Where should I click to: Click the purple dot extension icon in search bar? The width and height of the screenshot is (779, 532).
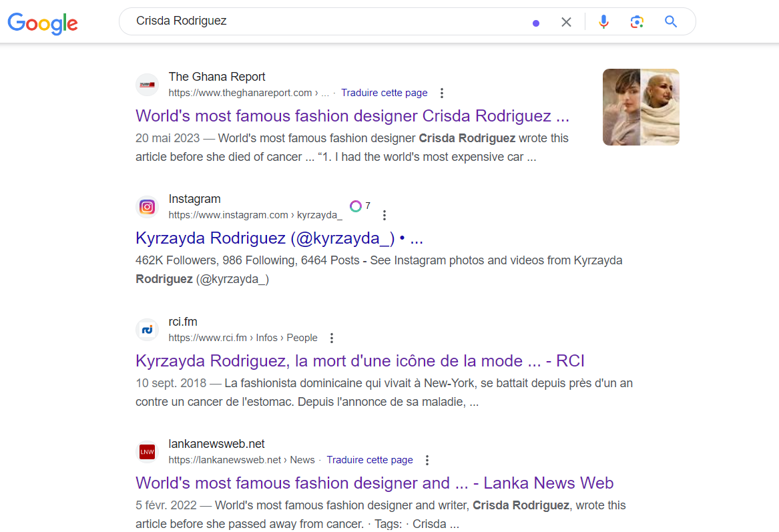click(535, 23)
